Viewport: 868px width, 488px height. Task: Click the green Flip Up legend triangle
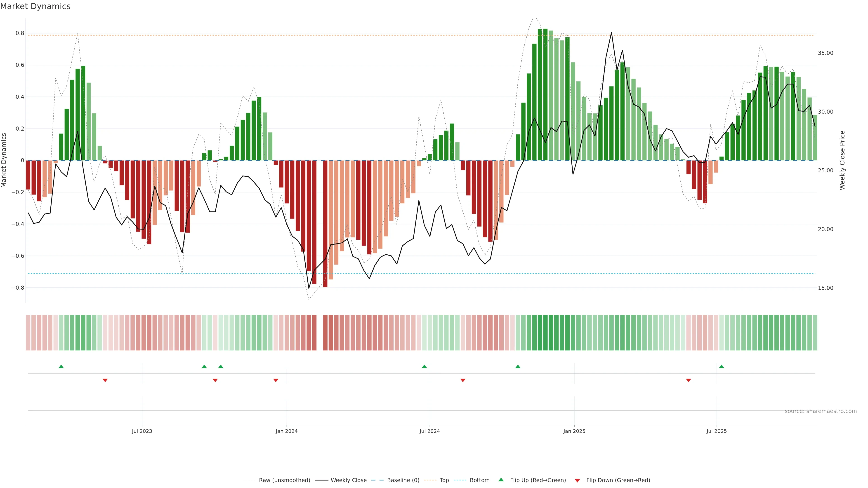click(501, 480)
